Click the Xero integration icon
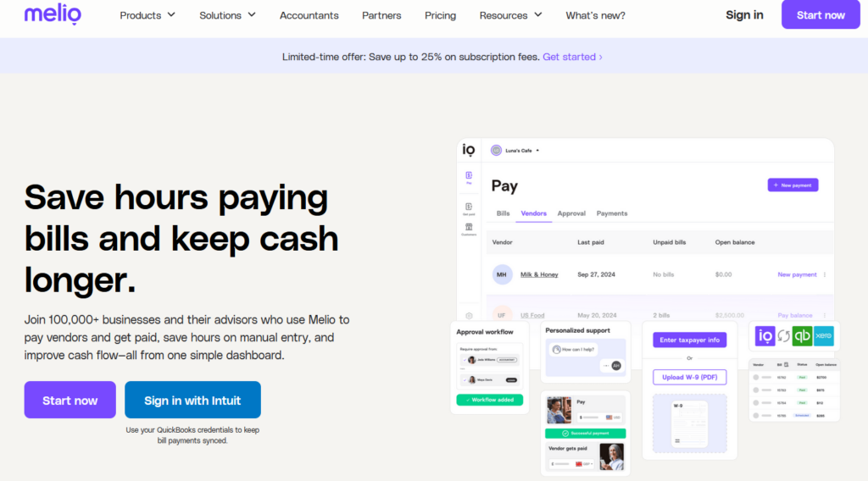The image size is (868, 481). tap(824, 336)
